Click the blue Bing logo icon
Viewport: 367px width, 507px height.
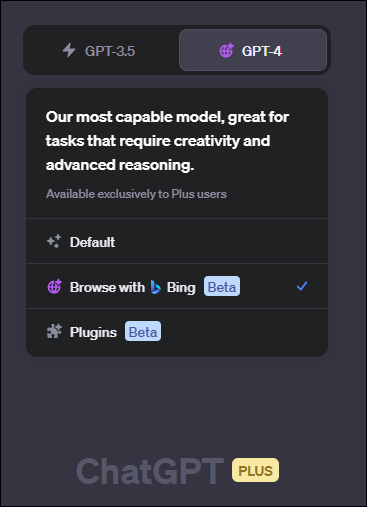[x=156, y=287]
